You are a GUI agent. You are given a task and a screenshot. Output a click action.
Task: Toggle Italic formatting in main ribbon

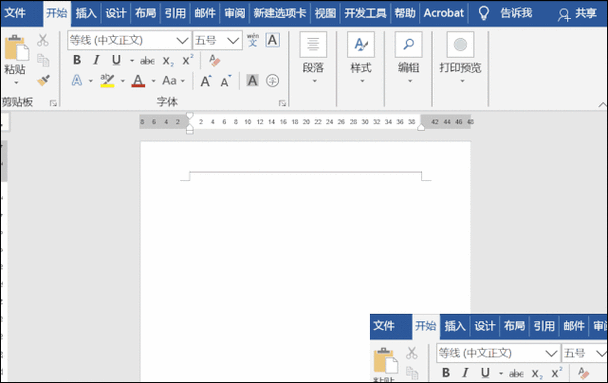point(96,60)
